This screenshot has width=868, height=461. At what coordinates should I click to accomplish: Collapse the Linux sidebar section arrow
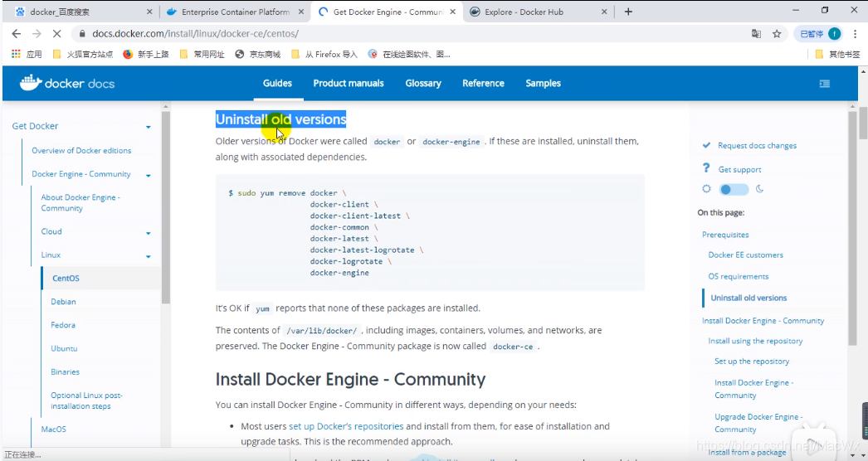coord(149,256)
